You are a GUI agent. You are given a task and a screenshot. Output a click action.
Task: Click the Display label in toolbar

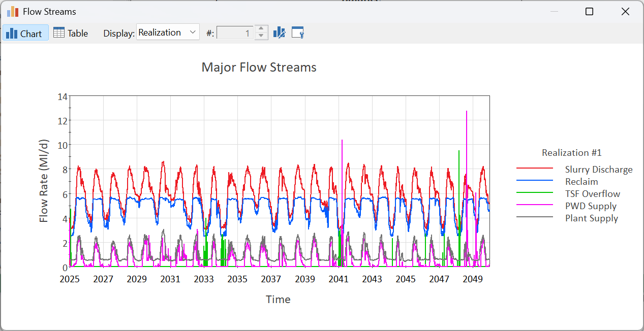(119, 34)
